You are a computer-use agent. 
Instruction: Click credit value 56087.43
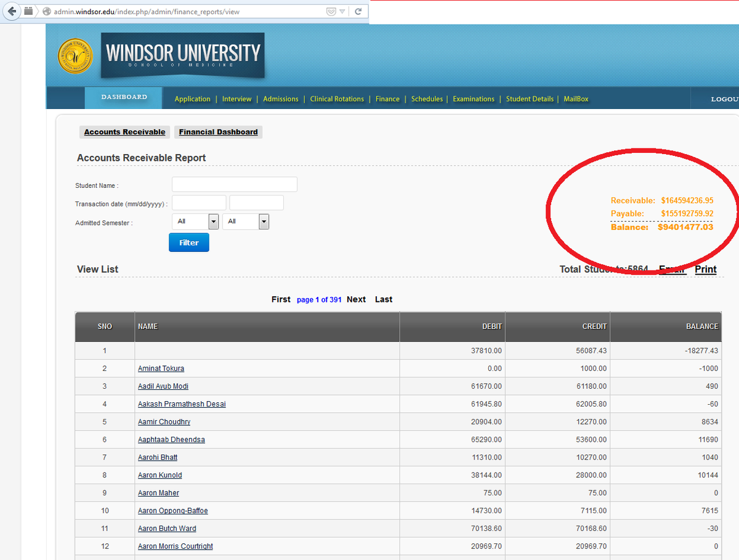[591, 351]
